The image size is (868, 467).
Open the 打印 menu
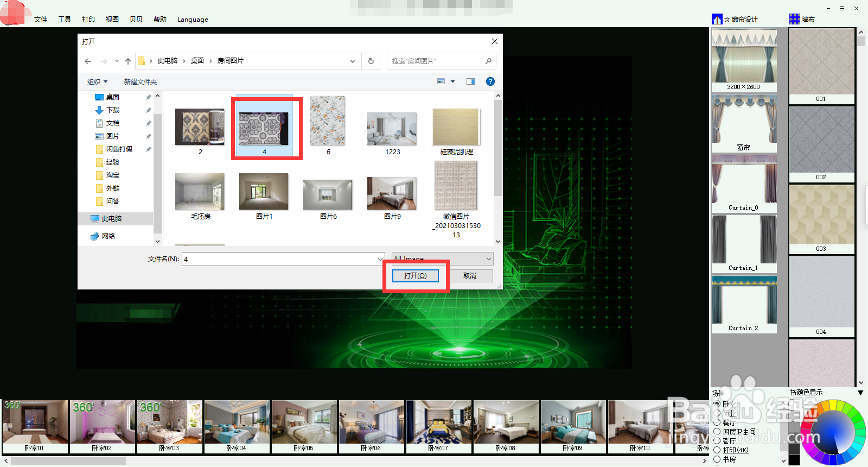(x=88, y=20)
